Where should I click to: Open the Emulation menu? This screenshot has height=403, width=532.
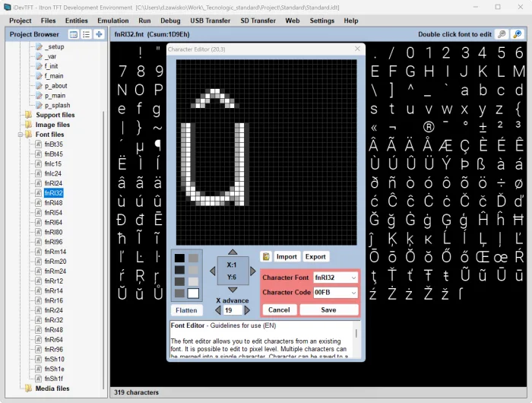pos(113,21)
